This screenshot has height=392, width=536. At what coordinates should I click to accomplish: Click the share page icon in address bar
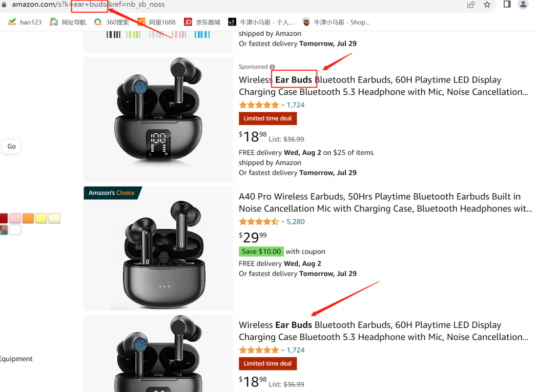471,5
